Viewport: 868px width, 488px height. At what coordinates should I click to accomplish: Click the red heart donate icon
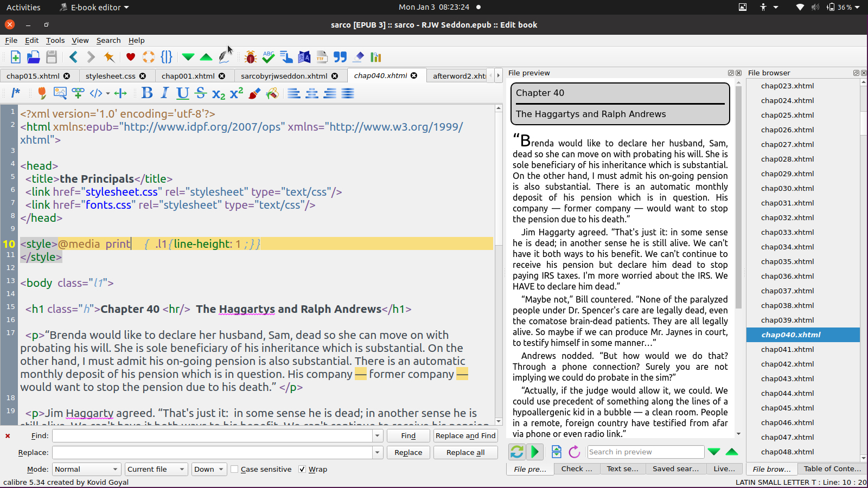[130, 57]
